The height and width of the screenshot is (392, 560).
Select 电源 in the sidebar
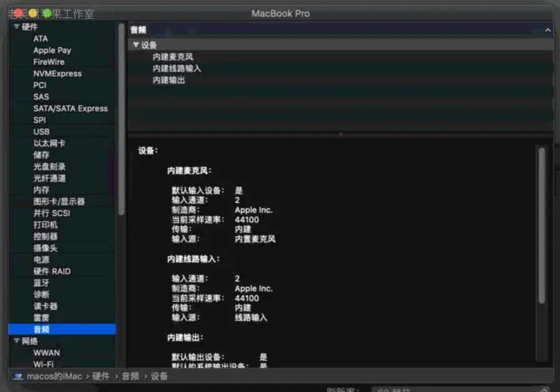point(42,259)
